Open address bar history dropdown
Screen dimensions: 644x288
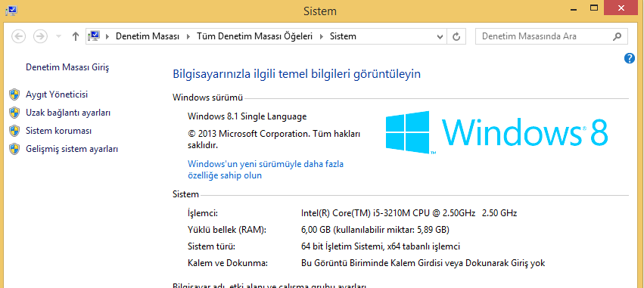(440, 36)
